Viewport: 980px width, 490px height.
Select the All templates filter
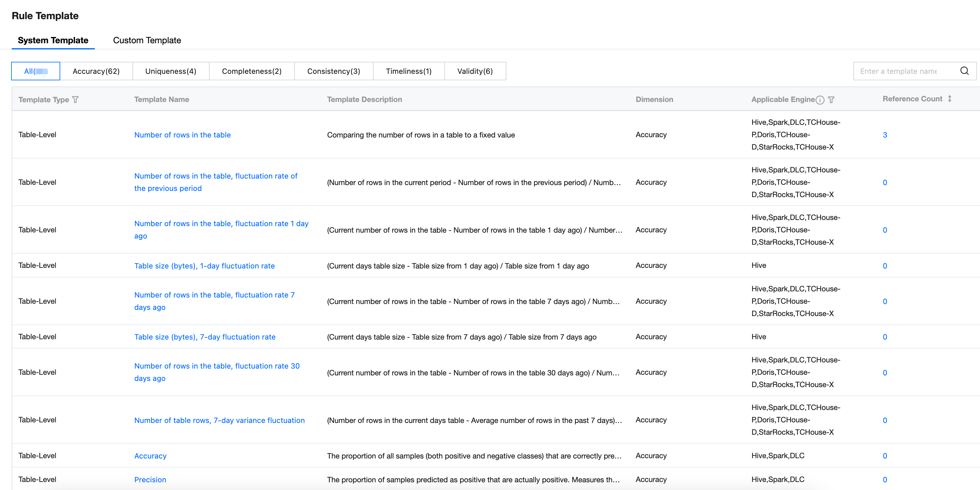click(36, 71)
